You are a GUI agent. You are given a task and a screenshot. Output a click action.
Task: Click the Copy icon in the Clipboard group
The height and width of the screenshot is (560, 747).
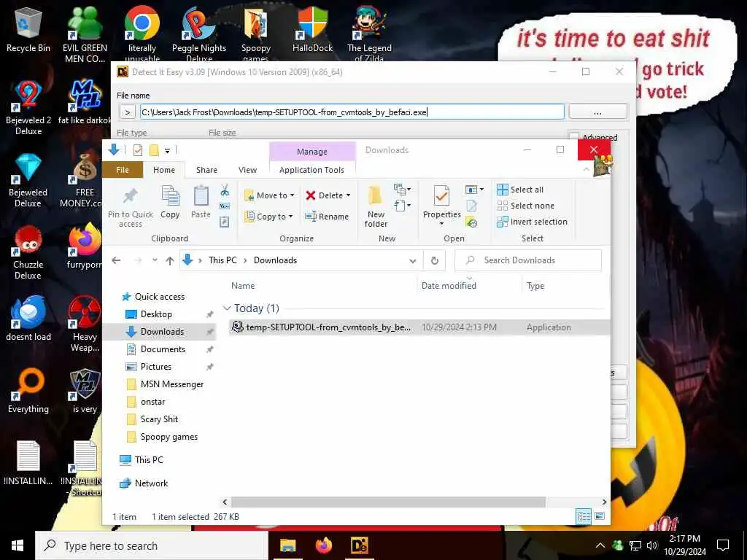click(170, 203)
